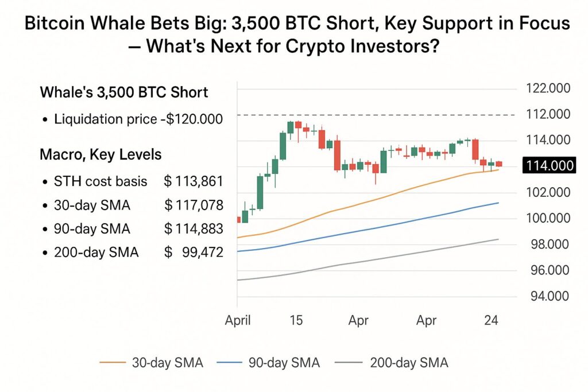The height and width of the screenshot is (392, 588).
Task: Select the 94.000 y-axis price label
Action: click(548, 296)
